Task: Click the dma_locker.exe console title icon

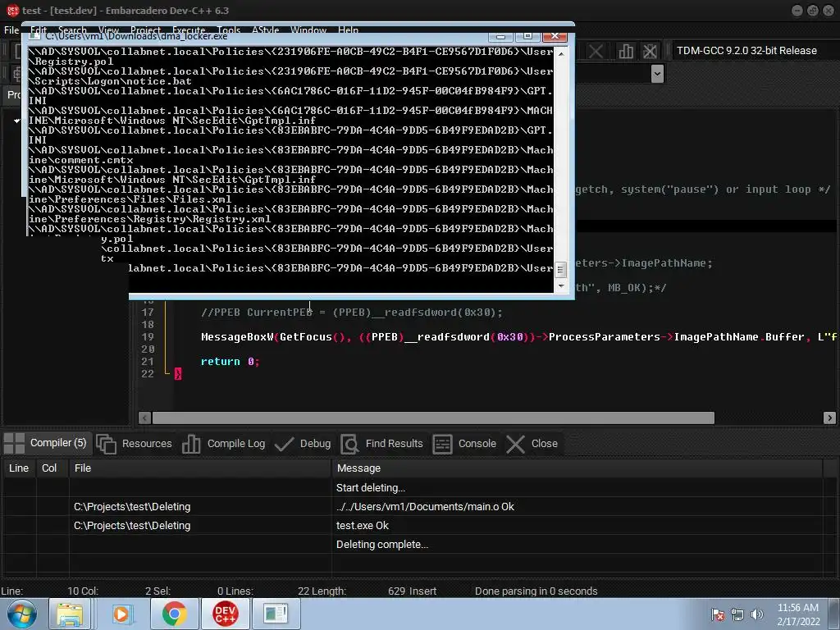Action: tap(34, 35)
